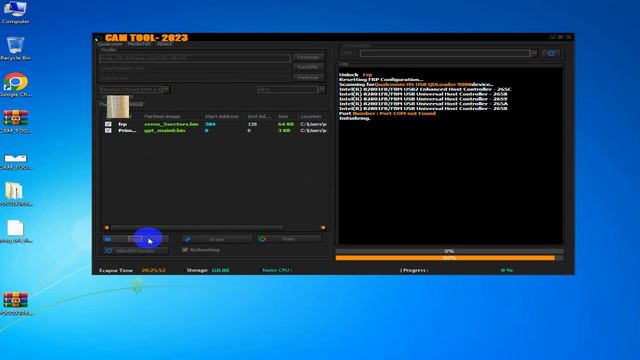Select the gpt_main0.bin cell
The height and width of the screenshot is (360, 640).
tap(165, 131)
